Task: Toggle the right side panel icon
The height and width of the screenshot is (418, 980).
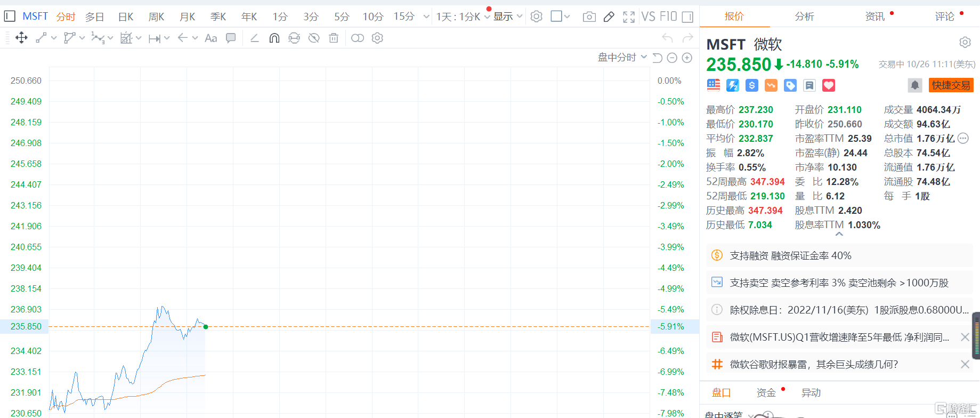Action: (688, 17)
